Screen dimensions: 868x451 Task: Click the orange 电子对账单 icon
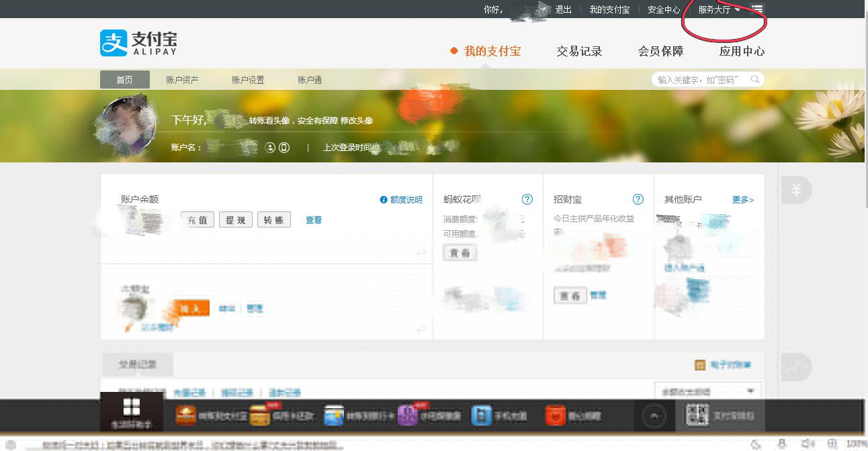click(699, 365)
